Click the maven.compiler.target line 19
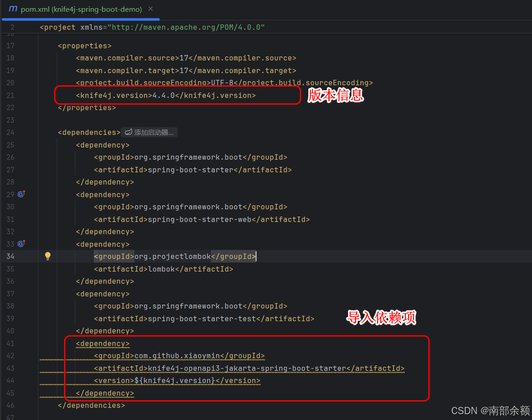Viewport: 532px width, 420px height. coord(186,71)
